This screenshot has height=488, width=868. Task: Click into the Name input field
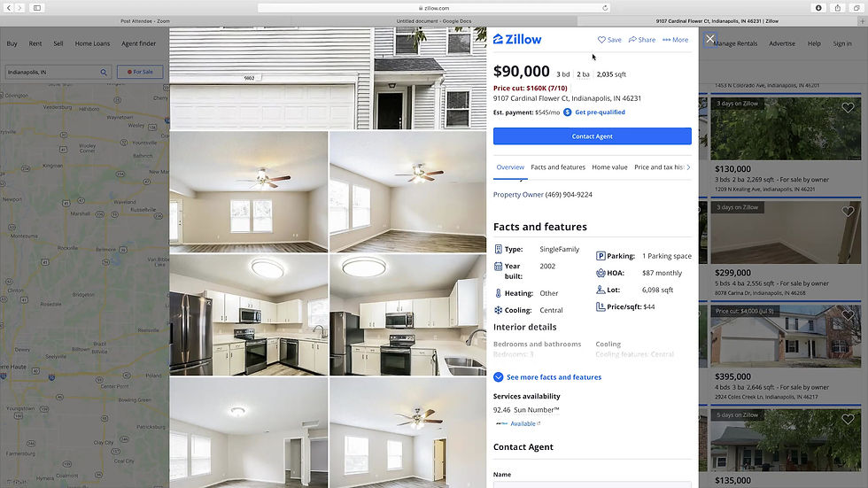tap(593, 484)
